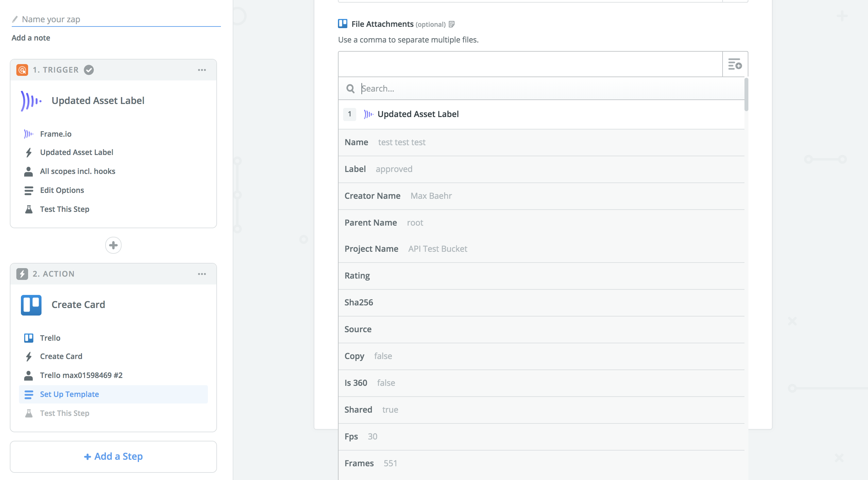Click the Frame.io waveform icon in trigger
Screen dimensions: 868x480
tap(31, 100)
